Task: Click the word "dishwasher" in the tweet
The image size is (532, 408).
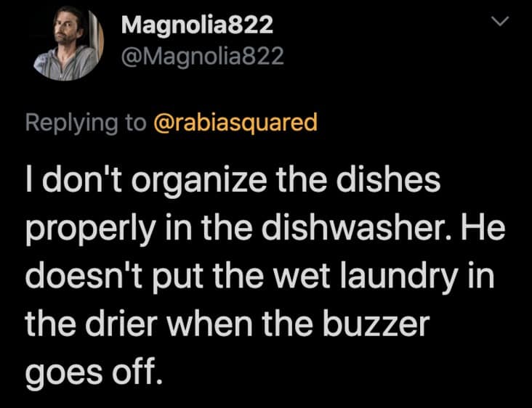Action: (x=358, y=228)
